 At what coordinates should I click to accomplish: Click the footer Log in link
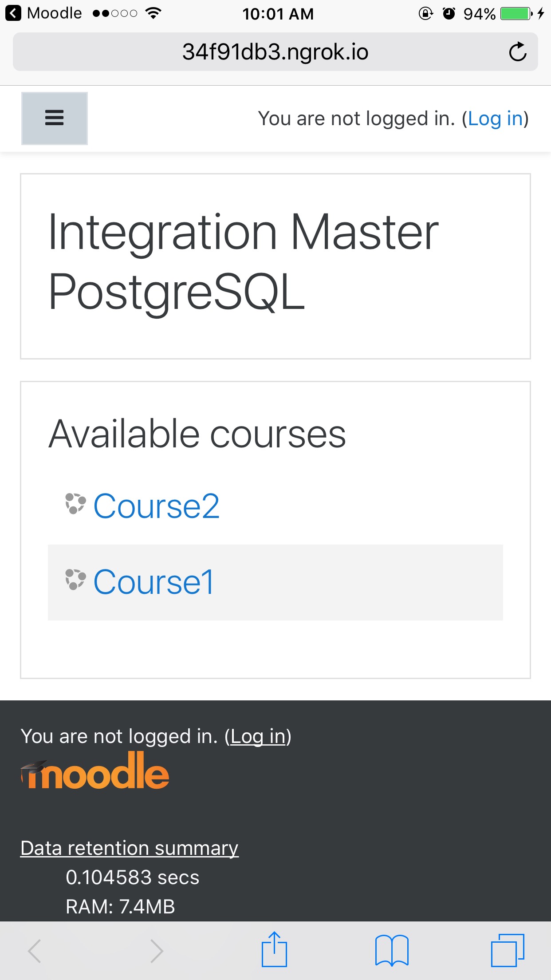[x=258, y=736]
